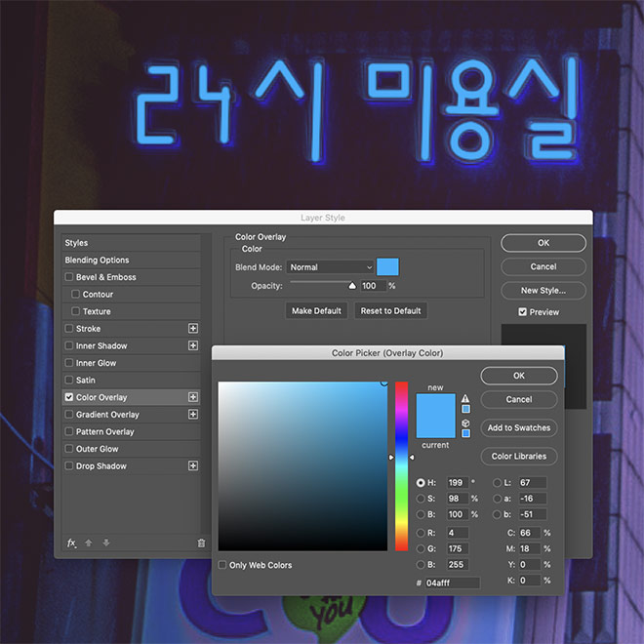Click the current color swatch to revert
This screenshot has width=644, height=644.
[436, 427]
